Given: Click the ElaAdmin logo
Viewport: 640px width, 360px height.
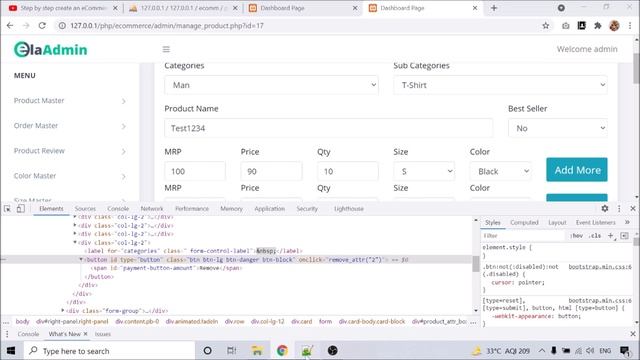Looking at the screenshot, I should click(51, 49).
